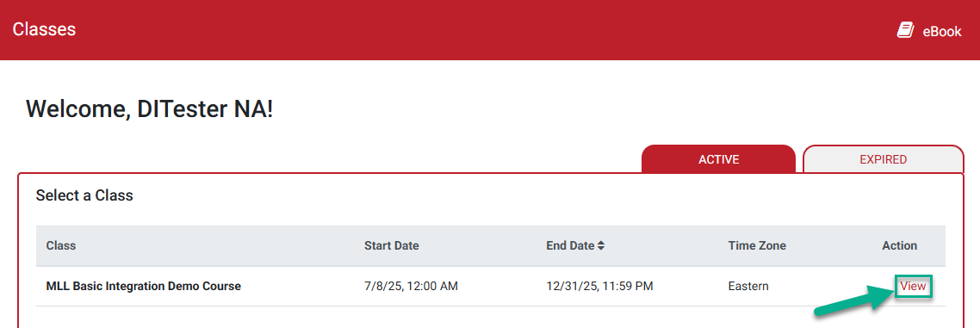
Task: Click the Start Date column header
Action: 392,246
